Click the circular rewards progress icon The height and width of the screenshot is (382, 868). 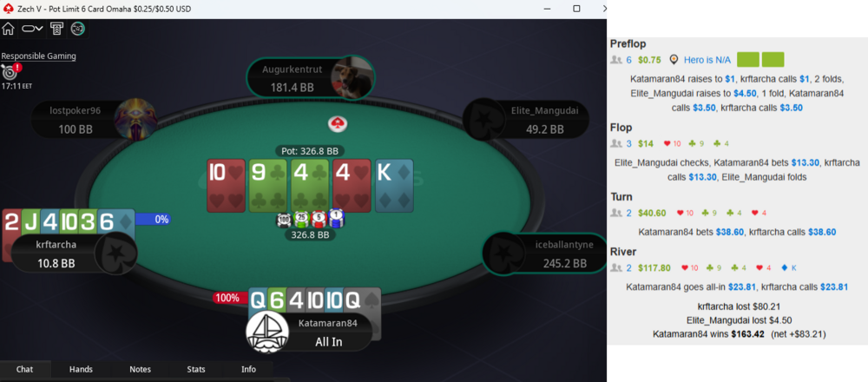(x=78, y=29)
